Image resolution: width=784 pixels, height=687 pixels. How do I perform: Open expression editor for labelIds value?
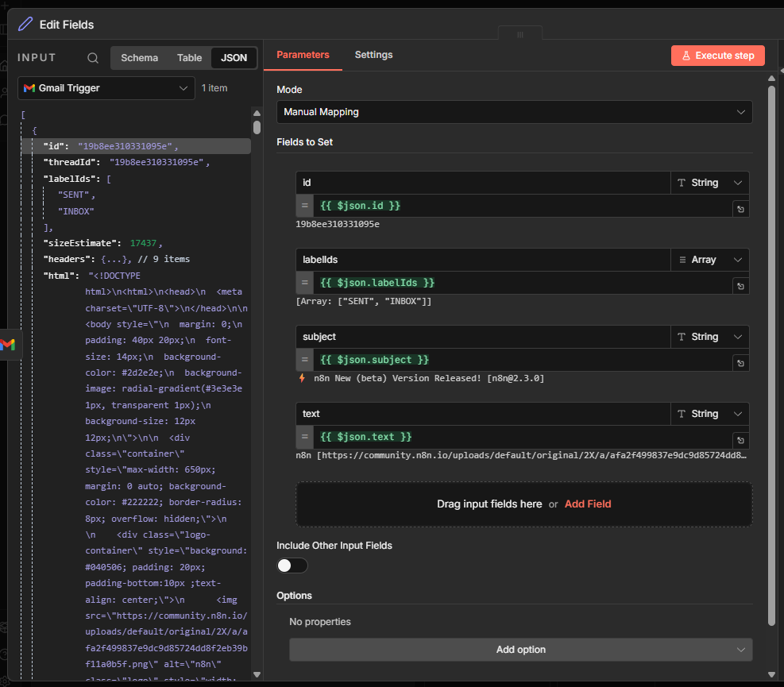(740, 286)
